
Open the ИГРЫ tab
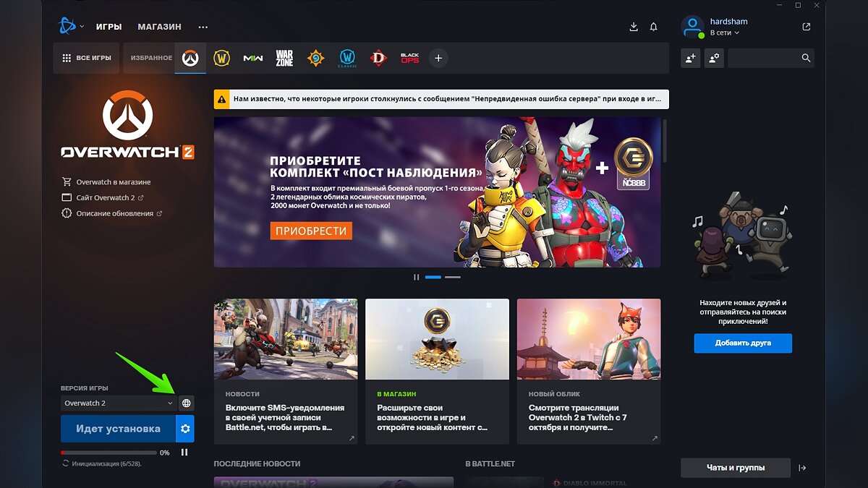pyautogui.click(x=109, y=27)
